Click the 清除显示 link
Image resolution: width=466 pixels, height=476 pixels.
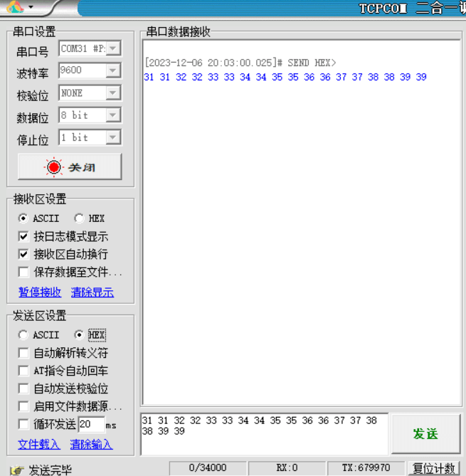pos(92,292)
